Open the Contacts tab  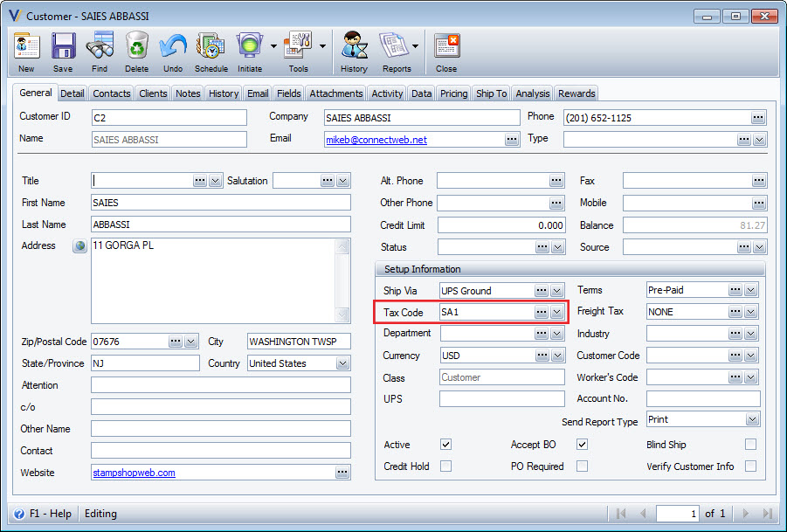[x=112, y=93]
